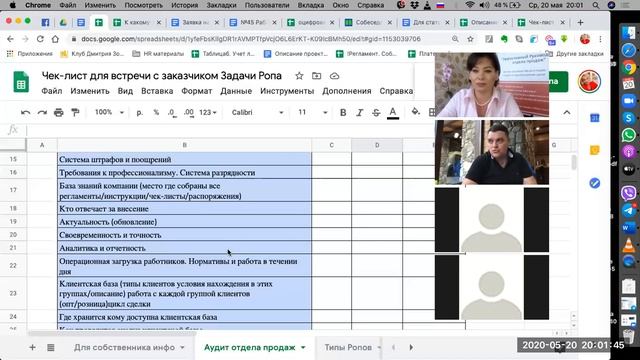640x360 pixels.
Task: Open the Изменить menu in Sheets
Action: (x=90, y=91)
